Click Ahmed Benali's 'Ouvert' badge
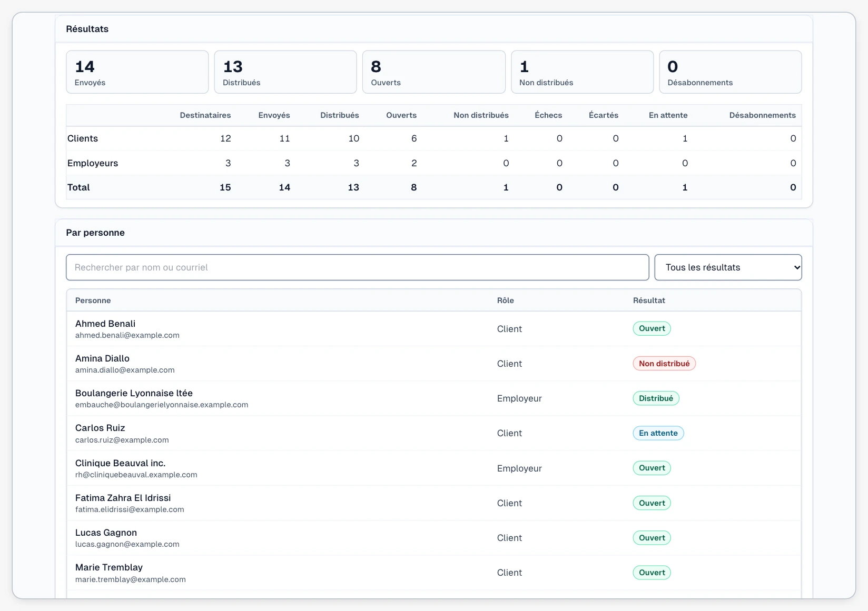868x611 pixels. 652,328
